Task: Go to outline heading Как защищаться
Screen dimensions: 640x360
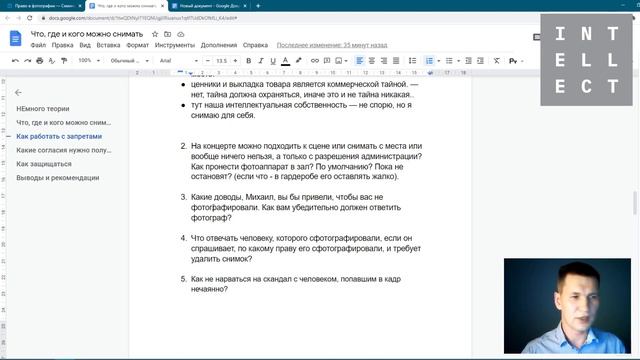Action: 44,164
